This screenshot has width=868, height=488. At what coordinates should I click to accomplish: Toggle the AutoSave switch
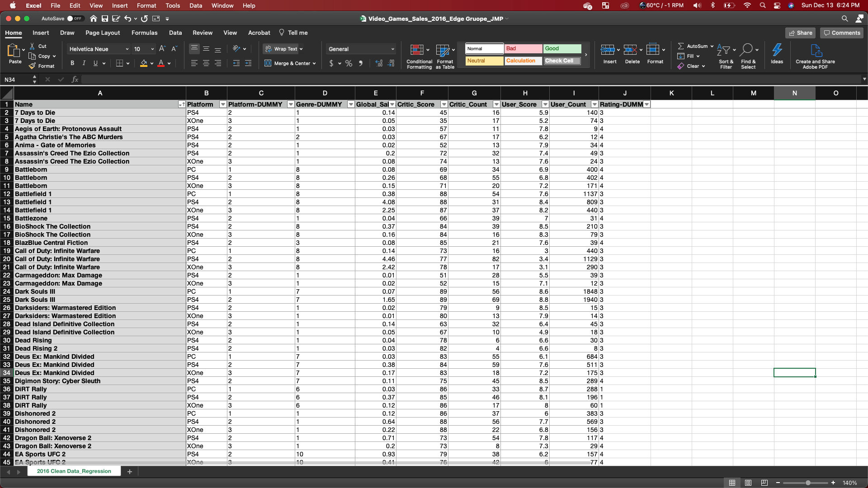[75, 19]
